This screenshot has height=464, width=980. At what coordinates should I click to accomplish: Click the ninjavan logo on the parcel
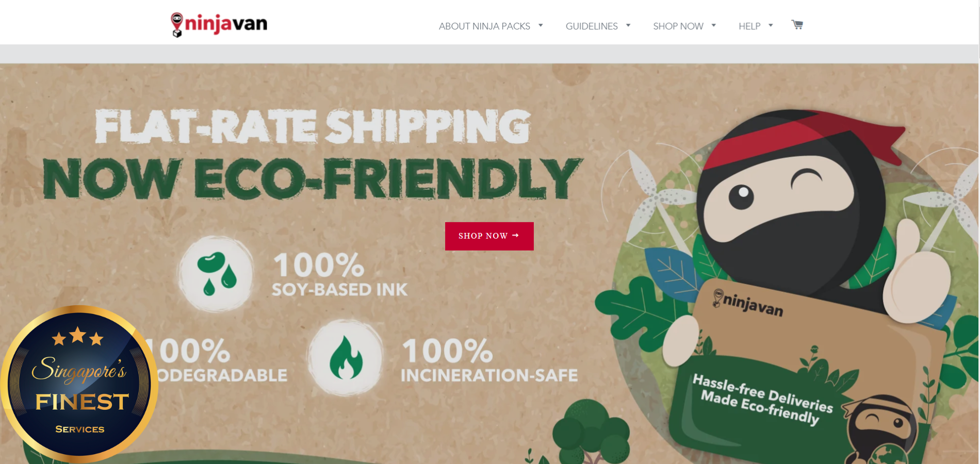tap(748, 303)
